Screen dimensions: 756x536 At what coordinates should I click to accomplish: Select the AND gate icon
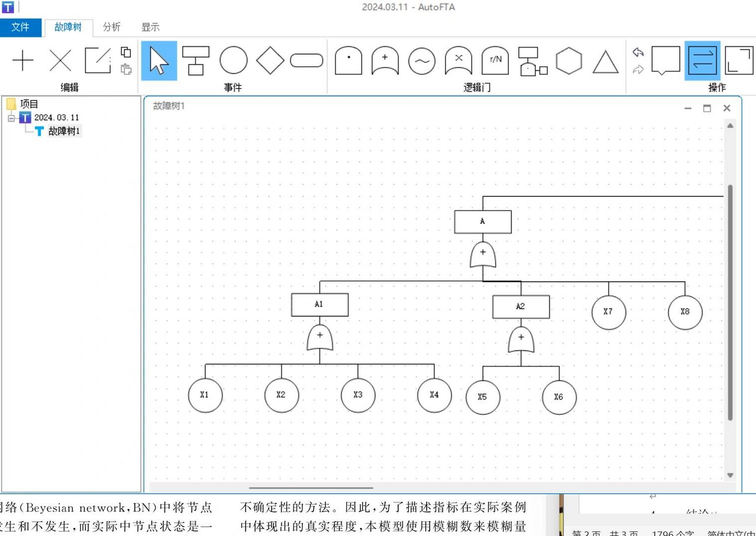point(348,61)
